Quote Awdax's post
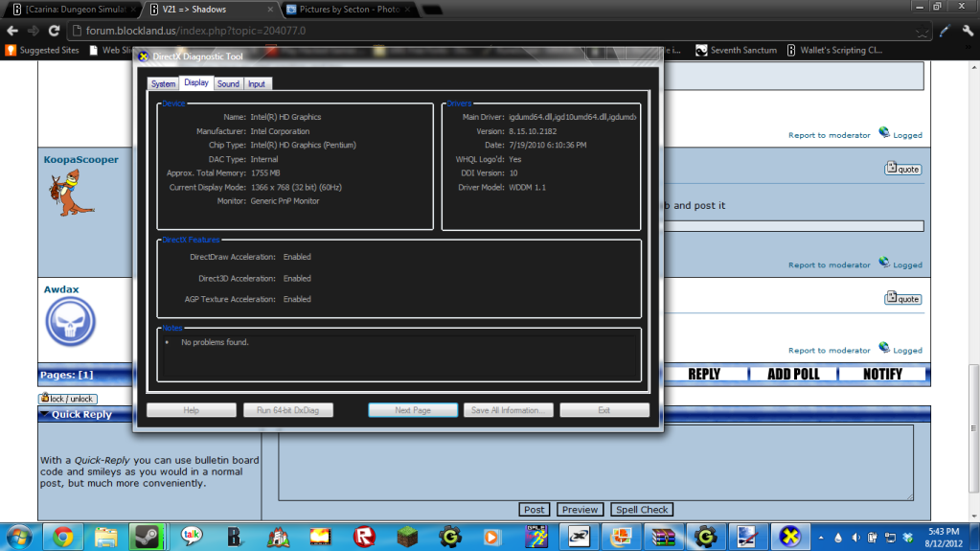Image resolution: width=980 pixels, height=551 pixels. click(x=902, y=299)
